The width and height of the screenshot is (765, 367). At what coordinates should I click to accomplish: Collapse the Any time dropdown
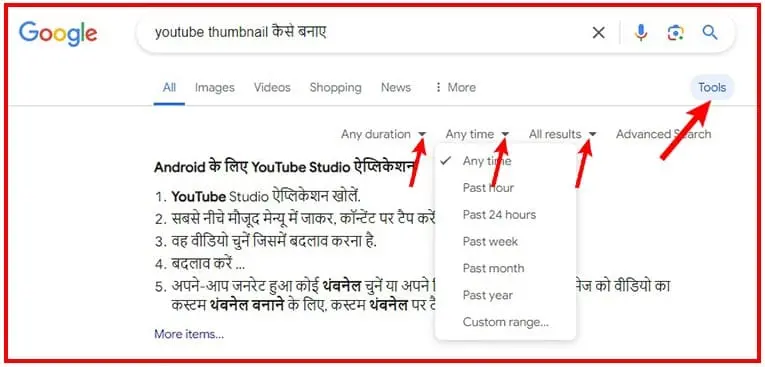coord(477,134)
